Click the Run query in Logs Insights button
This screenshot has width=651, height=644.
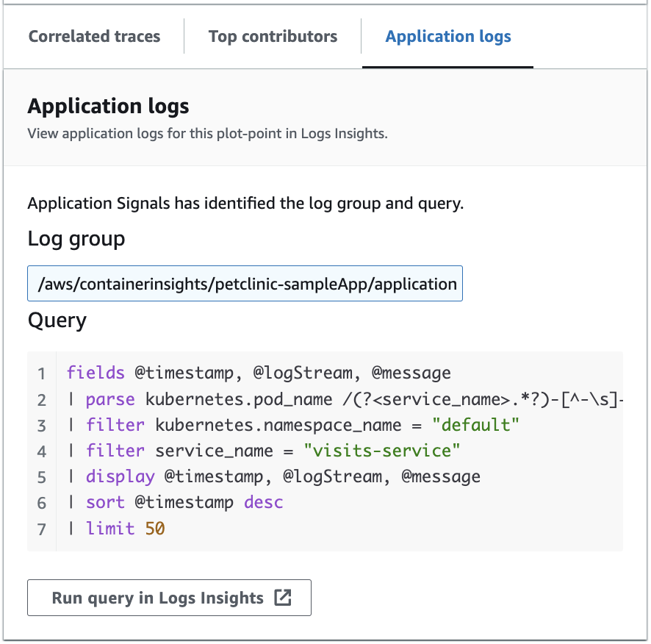pyautogui.click(x=169, y=597)
